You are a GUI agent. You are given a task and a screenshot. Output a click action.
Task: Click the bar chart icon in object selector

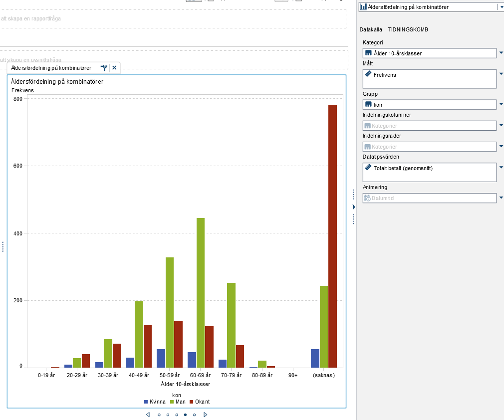[x=363, y=7]
